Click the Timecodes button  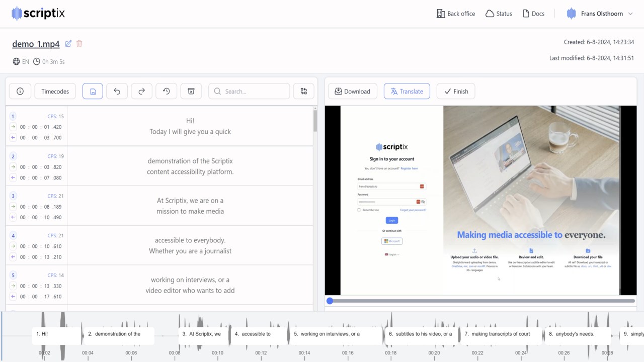(55, 91)
